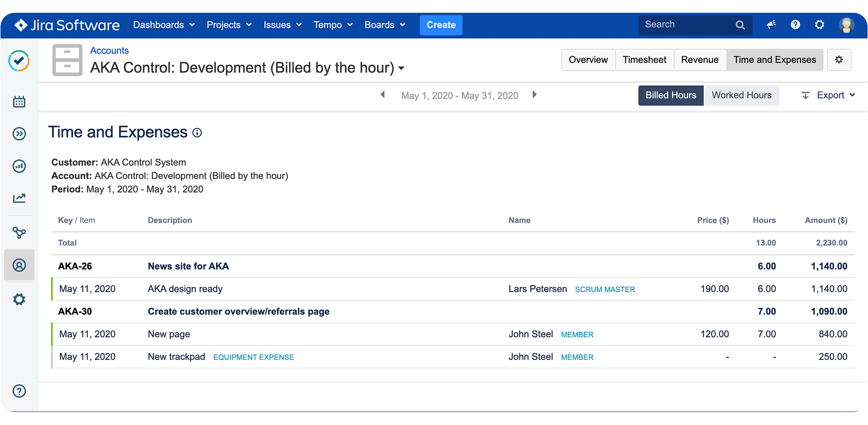This screenshot has width=868, height=425.
Task: Open the Tempo menu dropdown
Action: point(333,25)
